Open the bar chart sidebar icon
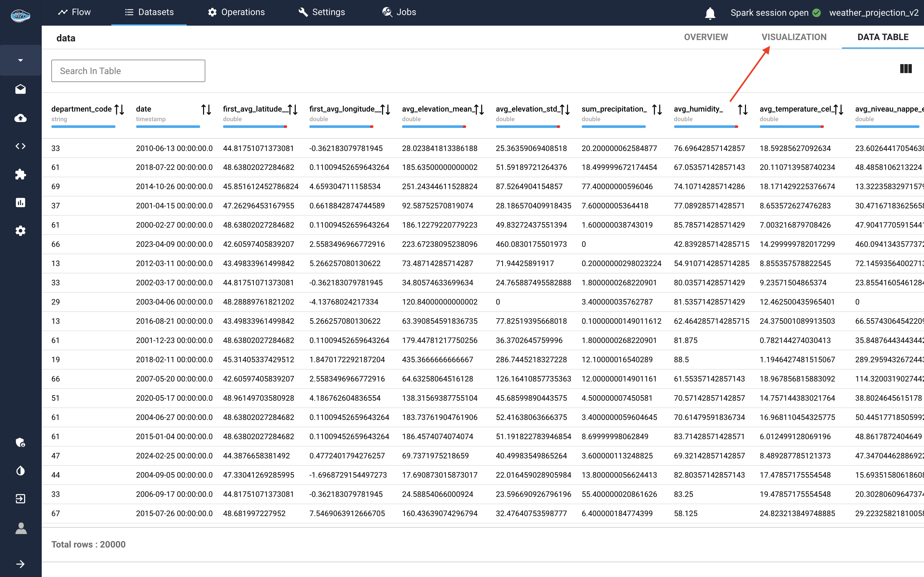The image size is (924, 577). coord(21,203)
